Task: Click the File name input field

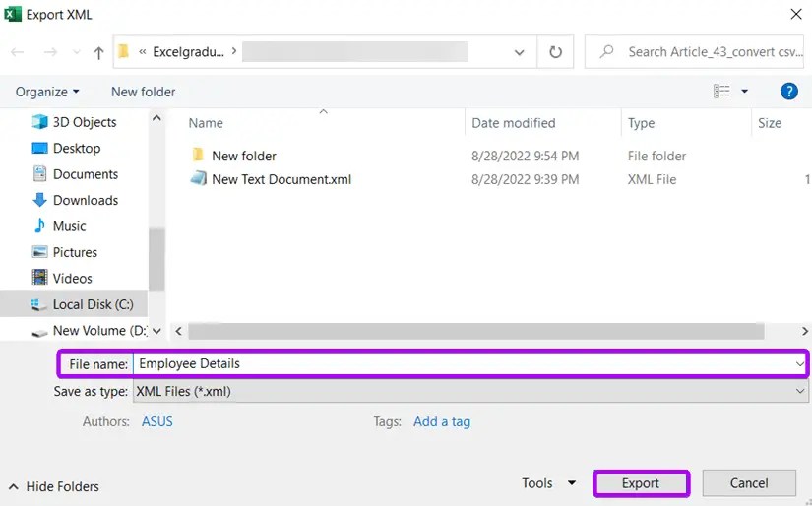Action: 464,363
